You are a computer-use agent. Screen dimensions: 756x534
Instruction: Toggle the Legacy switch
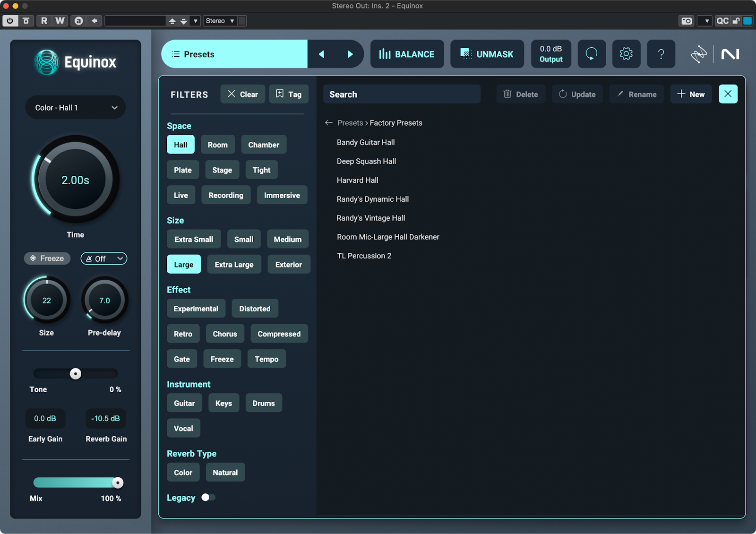(x=208, y=497)
